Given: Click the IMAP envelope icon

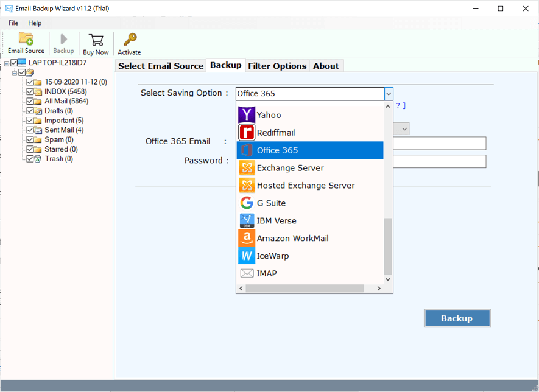Looking at the screenshot, I should [247, 273].
